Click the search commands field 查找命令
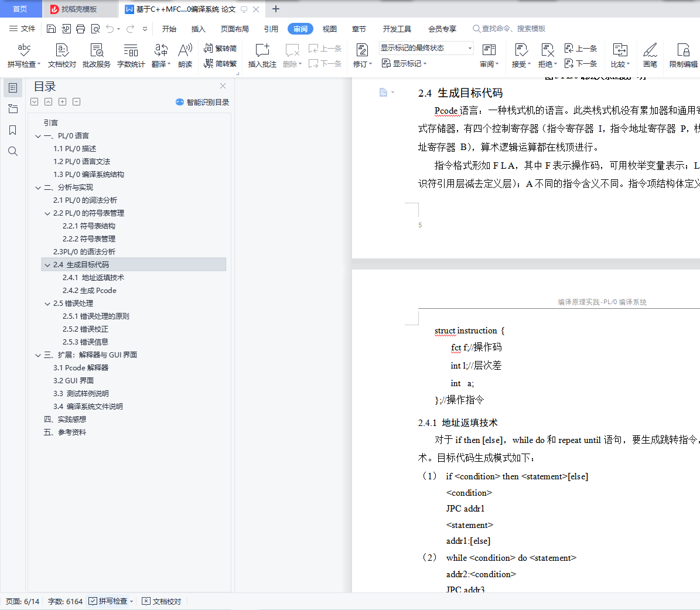Screen dimensions: 700x610 510,29
